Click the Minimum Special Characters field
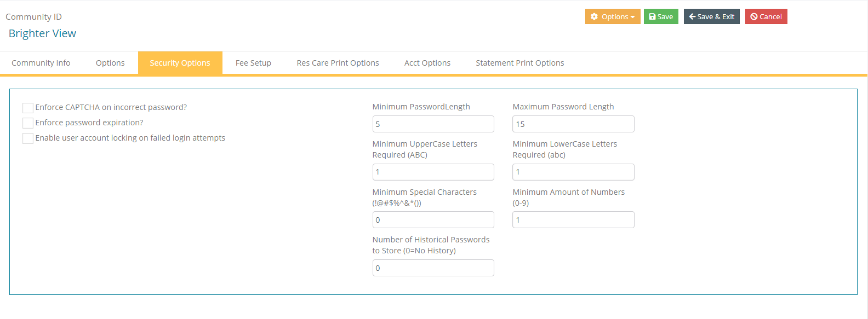868x319 pixels. pos(433,220)
